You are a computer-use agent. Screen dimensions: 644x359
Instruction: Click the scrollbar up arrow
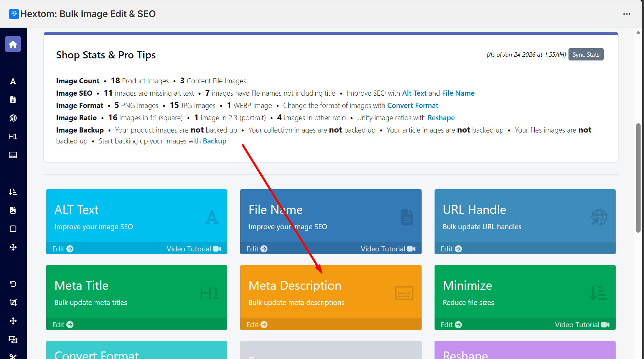[638, 32]
